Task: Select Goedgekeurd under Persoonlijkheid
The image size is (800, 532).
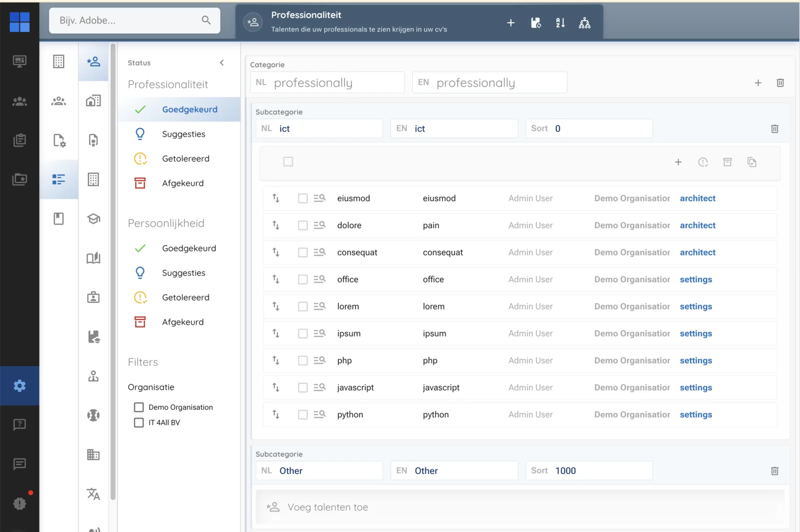Action: pos(179,248)
